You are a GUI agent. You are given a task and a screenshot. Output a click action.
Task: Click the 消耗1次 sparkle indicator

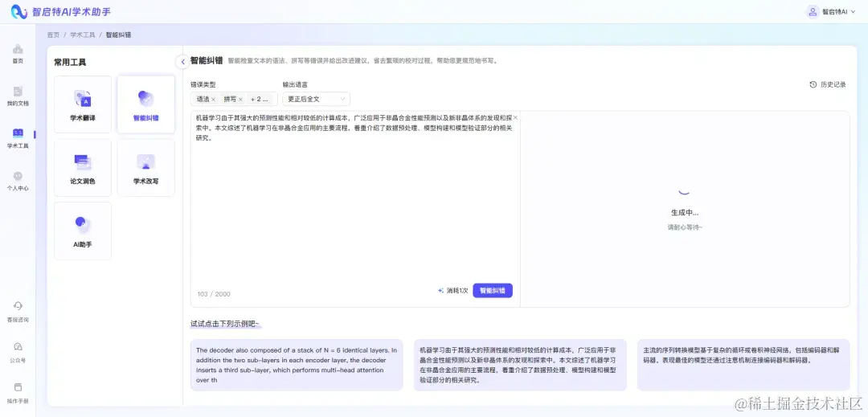[452, 290]
